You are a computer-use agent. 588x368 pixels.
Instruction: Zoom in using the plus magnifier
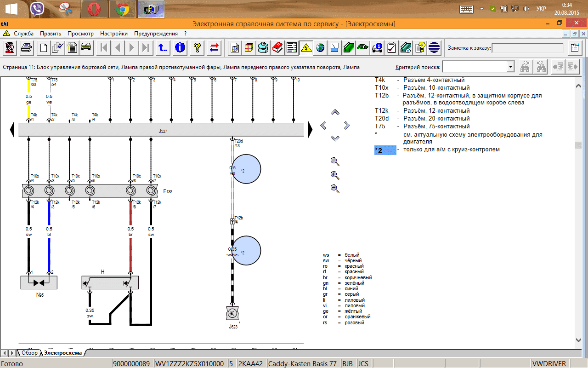(335, 175)
